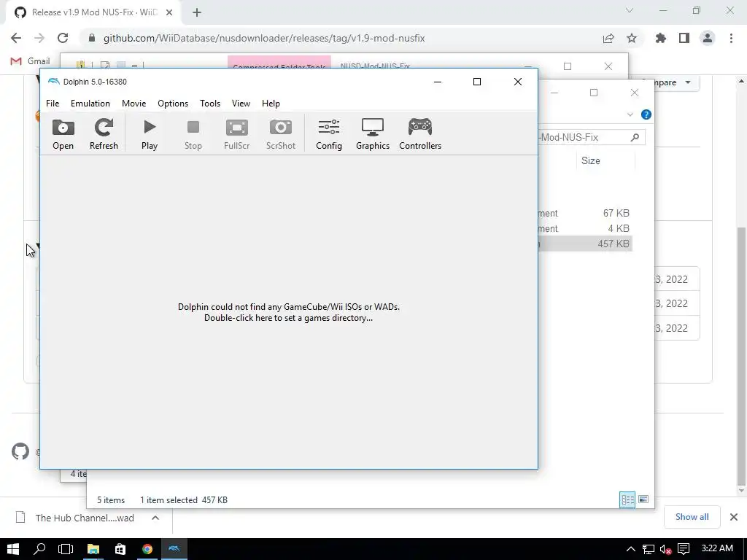Open the Windows Start menu
747x560 pixels.
click(13, 549)
